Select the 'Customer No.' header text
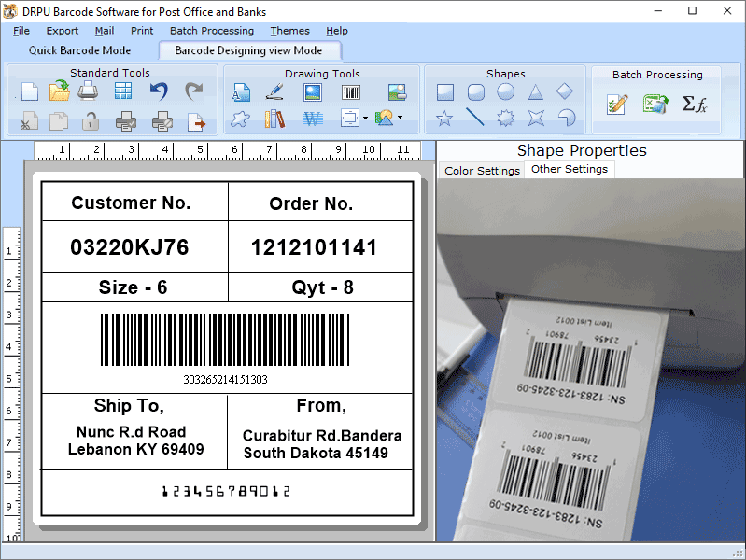The width and height of the screenshot is (746, 560). pyautogui.click(x=131, y=203)
